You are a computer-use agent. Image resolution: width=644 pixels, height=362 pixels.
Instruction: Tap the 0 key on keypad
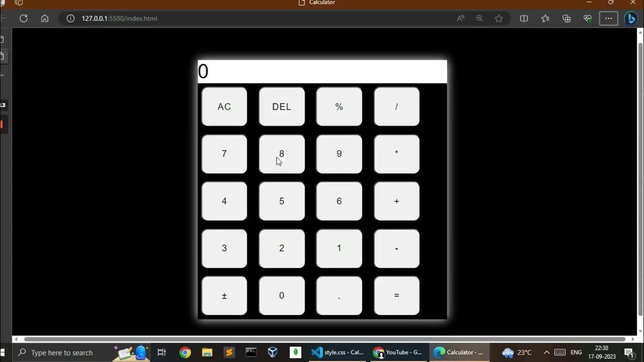tap(282, 296)
